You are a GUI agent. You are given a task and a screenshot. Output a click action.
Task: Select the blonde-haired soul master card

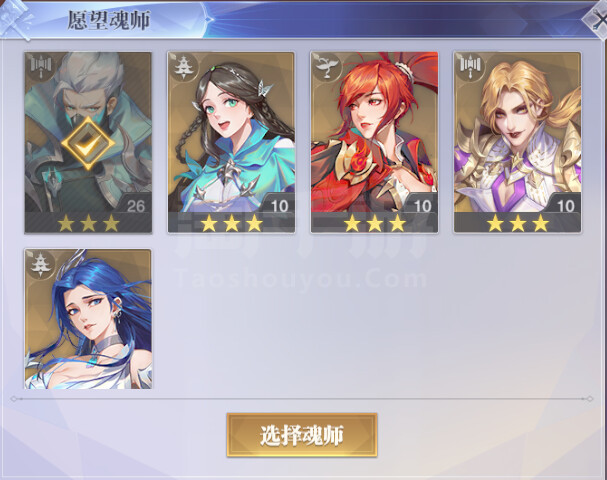click(x=518, y=142)
